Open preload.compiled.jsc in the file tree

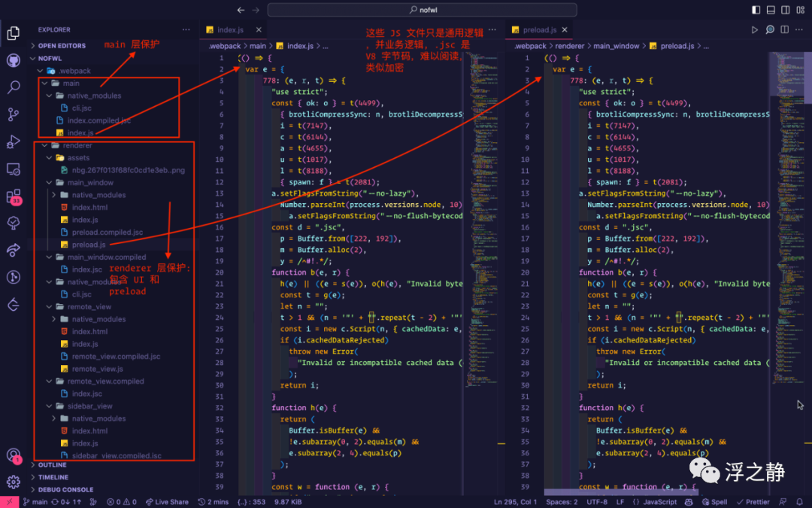tap(108, 233)
